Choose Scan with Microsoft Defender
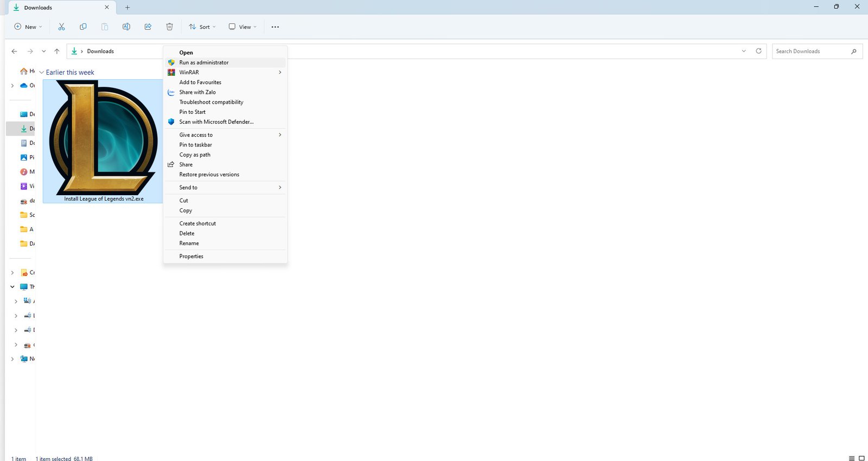868x461 pixels. [x=216, y=122]
